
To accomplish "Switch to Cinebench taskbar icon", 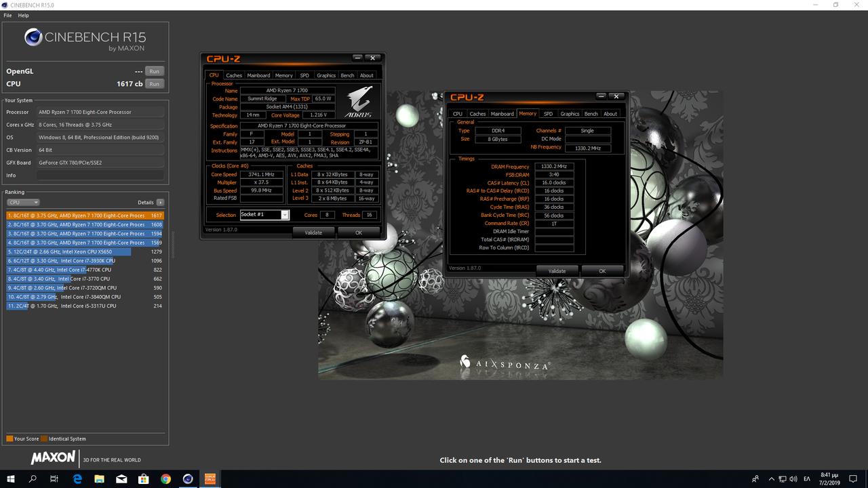I will (x=188, y=479).
